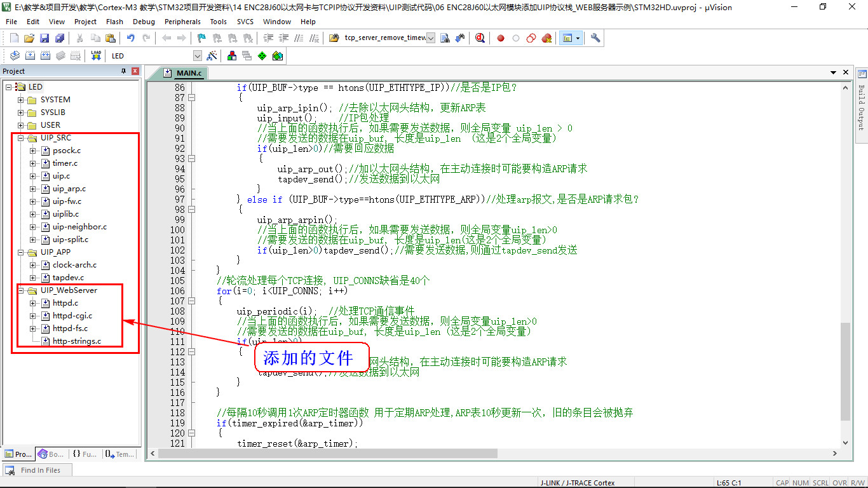
Task: Select http-strings.c in the project tree
Action: point(77,341)
